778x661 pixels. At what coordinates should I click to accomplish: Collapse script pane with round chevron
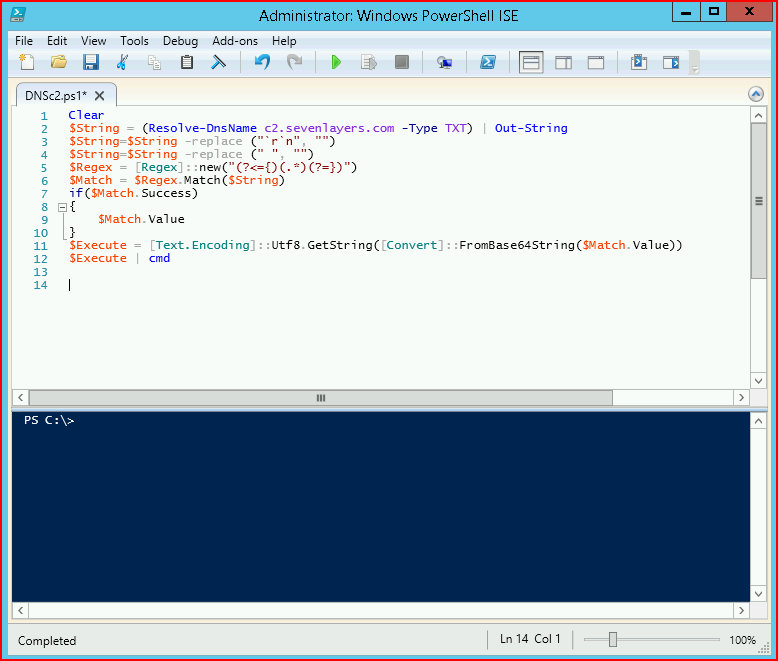tap(756, 94)
